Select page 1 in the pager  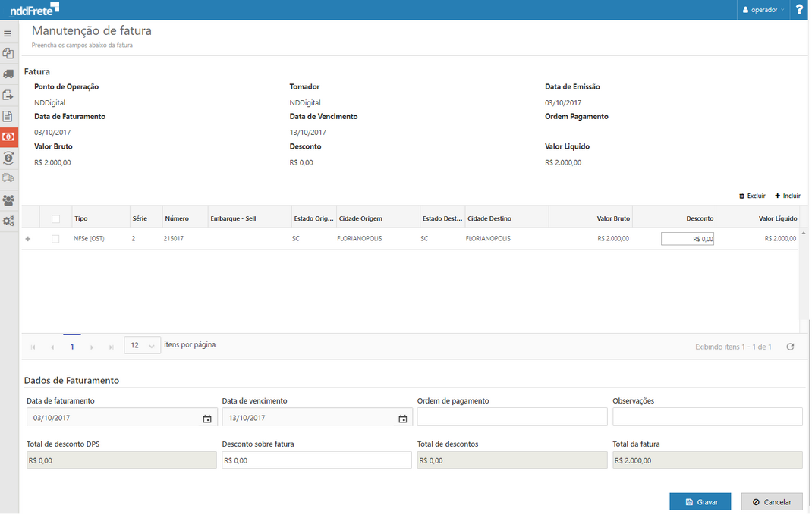coord(72,347)
